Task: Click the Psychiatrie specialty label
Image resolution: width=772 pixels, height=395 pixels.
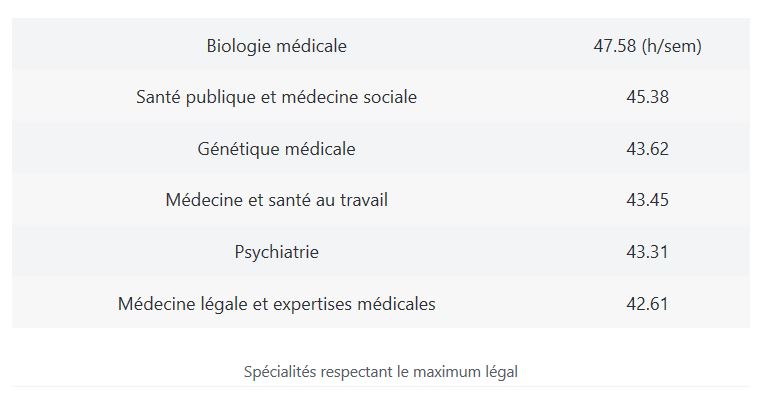Action: [276, 252]
